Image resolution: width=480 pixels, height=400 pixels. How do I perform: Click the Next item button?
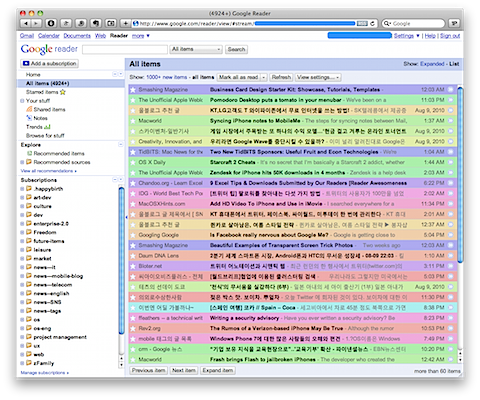(184, 370)
